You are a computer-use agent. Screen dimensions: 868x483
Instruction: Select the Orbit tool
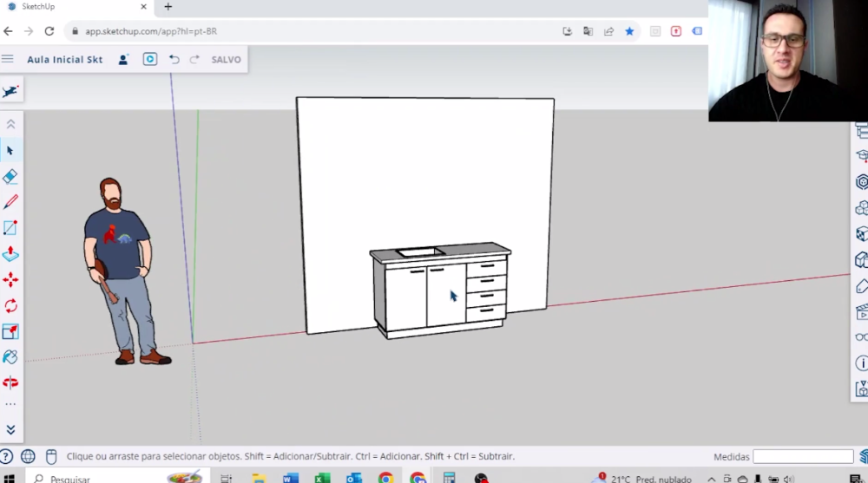coord(10,383)
